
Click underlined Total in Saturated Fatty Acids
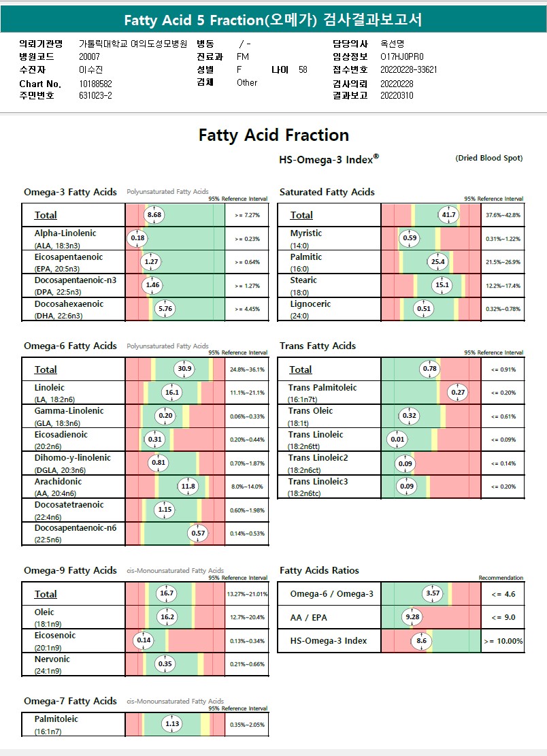click(301, 215)
